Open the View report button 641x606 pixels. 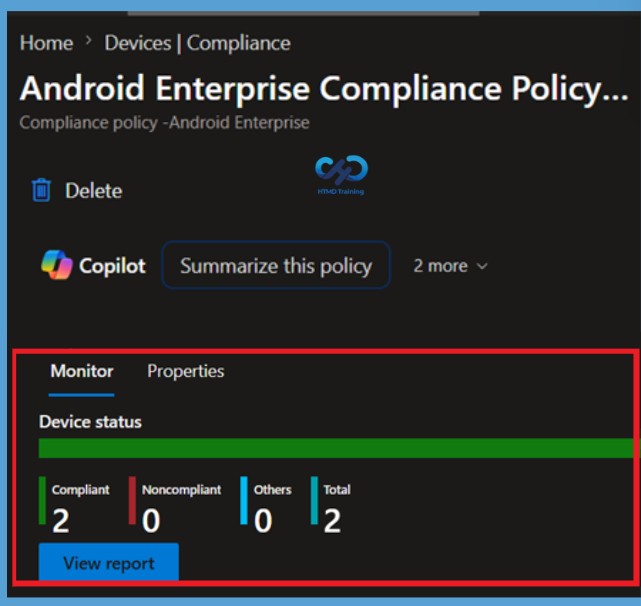[x=109, y=562]
